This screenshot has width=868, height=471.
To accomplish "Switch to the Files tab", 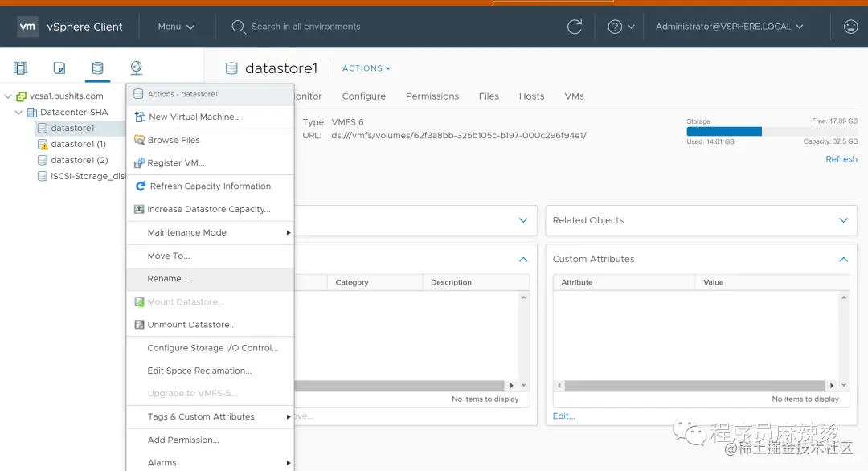I will [x=489, y=96].
